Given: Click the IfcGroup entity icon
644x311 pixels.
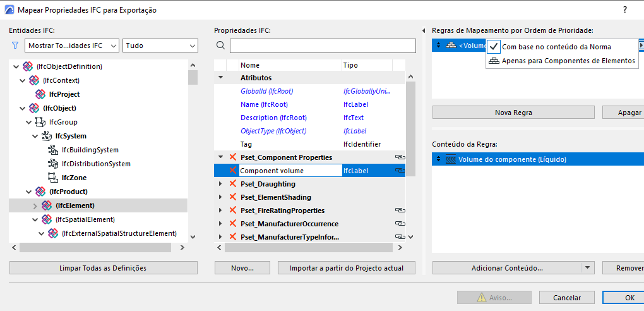Looking at the screenshot, I should 40,122.
